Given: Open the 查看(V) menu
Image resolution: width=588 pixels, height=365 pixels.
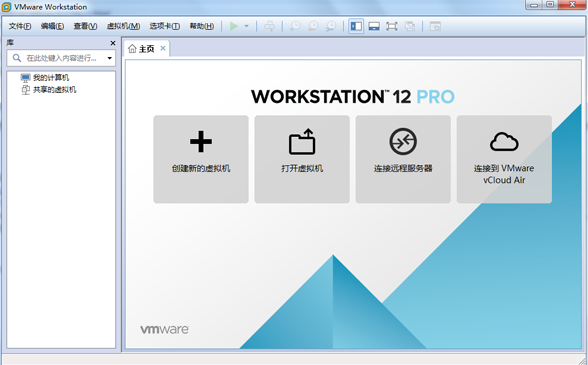Looking at the screenshot, I should 85,26.
